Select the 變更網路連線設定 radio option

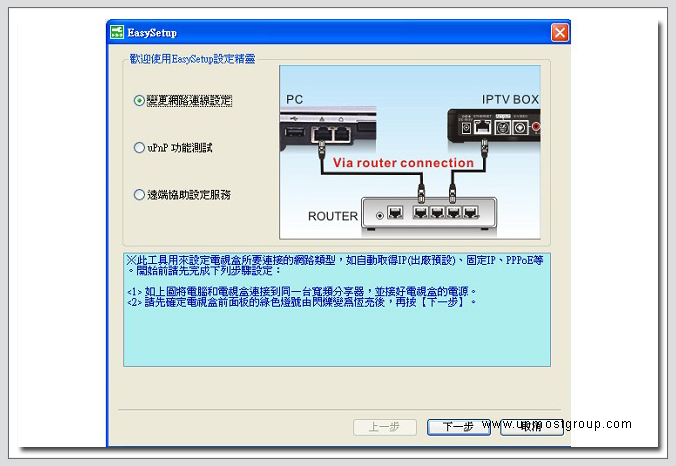coord(139,100)
